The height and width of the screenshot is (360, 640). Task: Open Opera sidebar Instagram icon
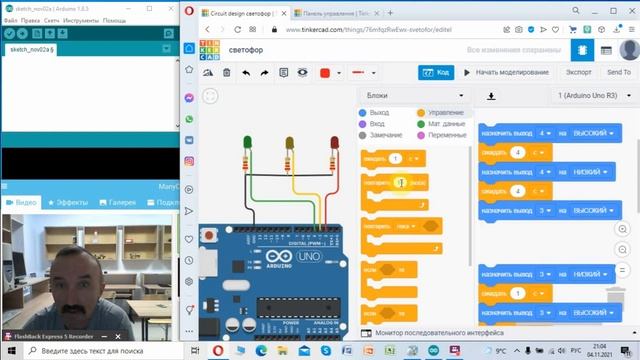click(x=189, y=161)
